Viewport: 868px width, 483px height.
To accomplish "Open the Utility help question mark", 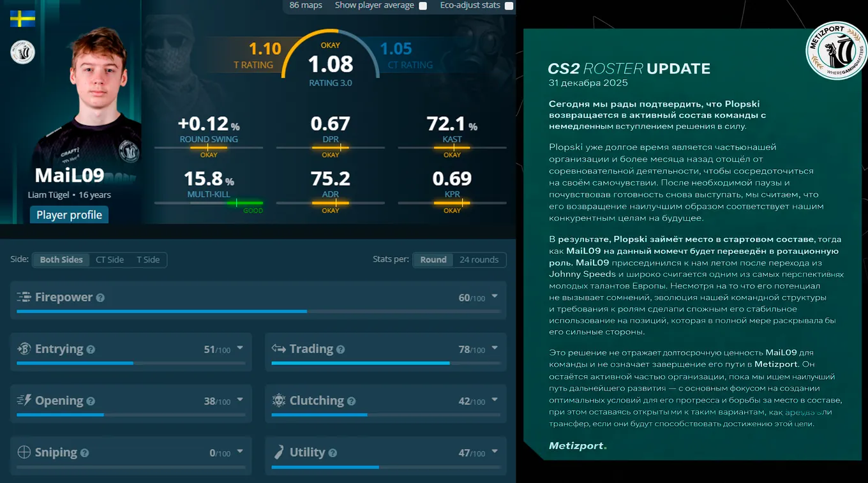I will (333, 453).
